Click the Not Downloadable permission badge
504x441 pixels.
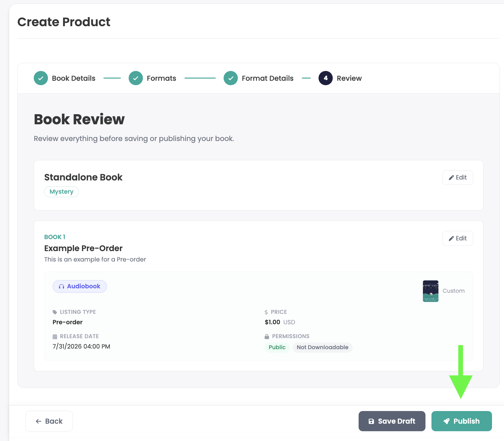tap(322, 347)
